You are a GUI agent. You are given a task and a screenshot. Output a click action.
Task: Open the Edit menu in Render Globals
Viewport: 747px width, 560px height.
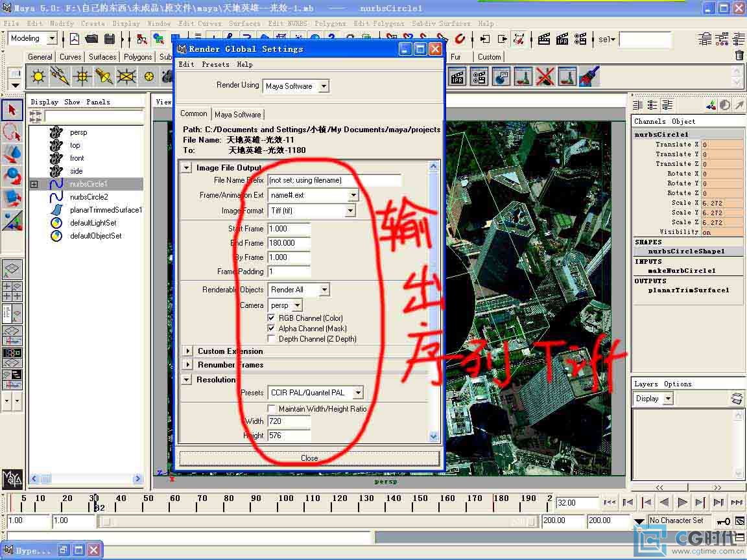point(186,64)
